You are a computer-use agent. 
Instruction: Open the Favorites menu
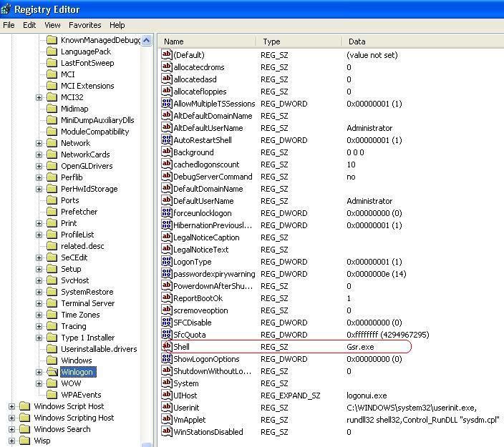[x=85, y=25]
